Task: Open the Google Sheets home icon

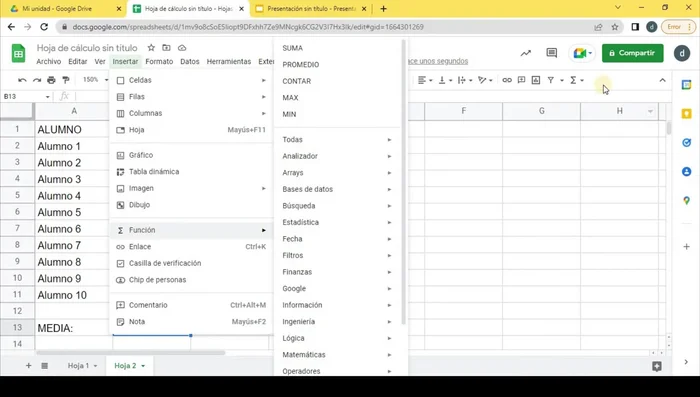Action: pyautogui.click(x=18, y=54)
